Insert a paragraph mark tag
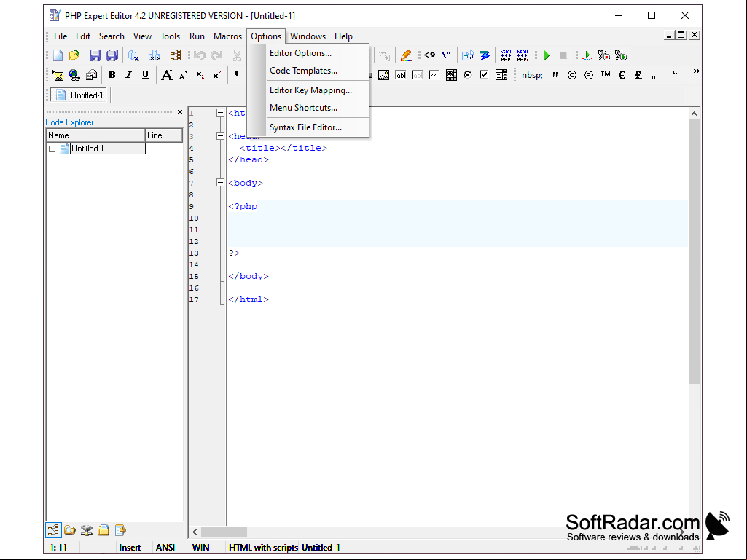The image size is (747, 560). click(238, 75)
